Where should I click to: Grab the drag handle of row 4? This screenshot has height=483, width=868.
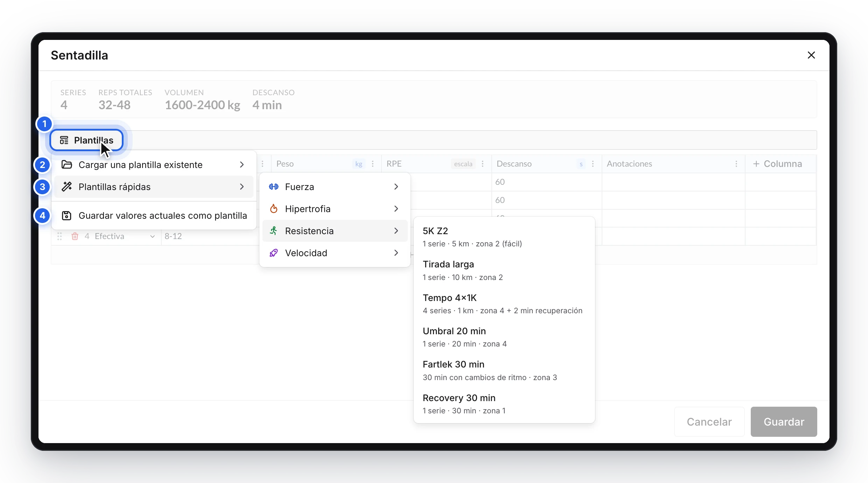click(59, 236)
